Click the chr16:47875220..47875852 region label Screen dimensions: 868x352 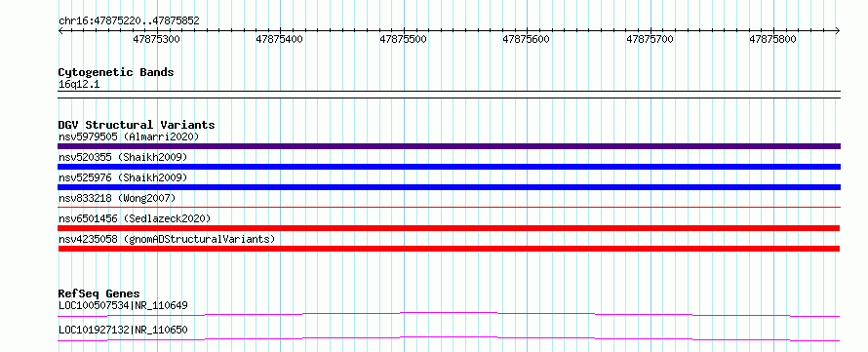pyautogui.click(x=129, y=21)
